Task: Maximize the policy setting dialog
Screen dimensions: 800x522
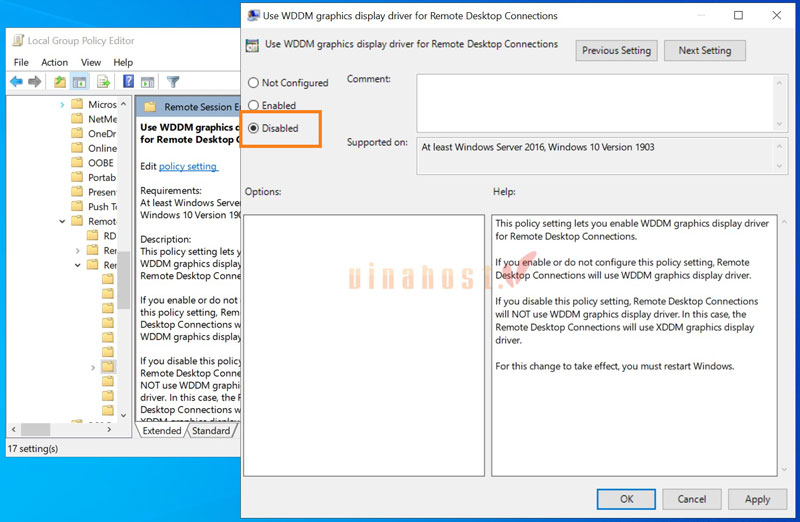Action: (x=738, y=15)
